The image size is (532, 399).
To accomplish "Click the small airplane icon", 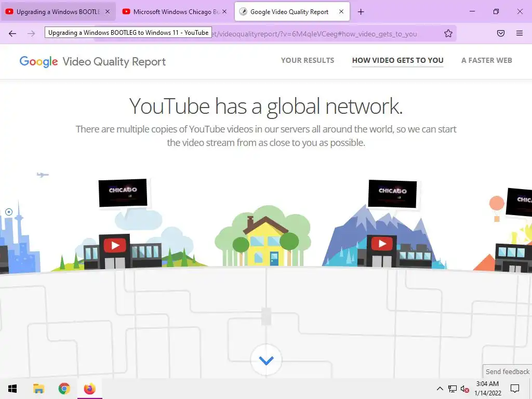I will click(x=43, y=175).
